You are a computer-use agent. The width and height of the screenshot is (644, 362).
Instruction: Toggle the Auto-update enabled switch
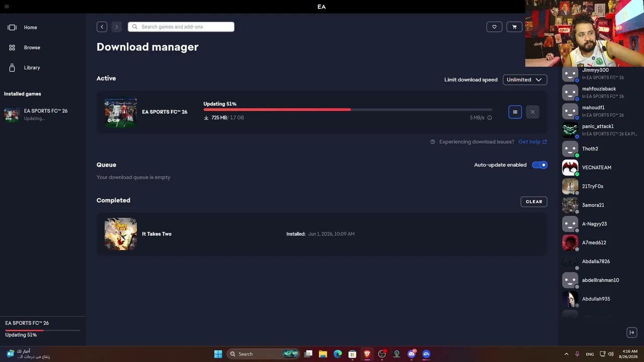point(540,165)
